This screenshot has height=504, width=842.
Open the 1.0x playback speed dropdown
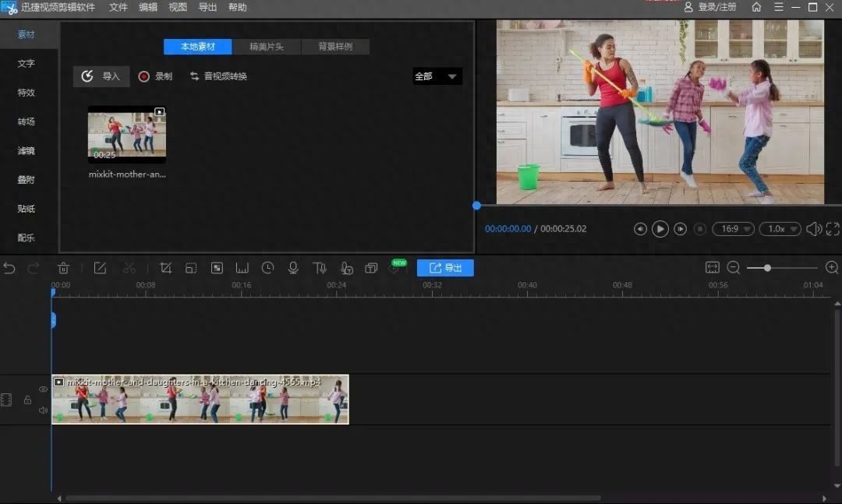(780, 229)
